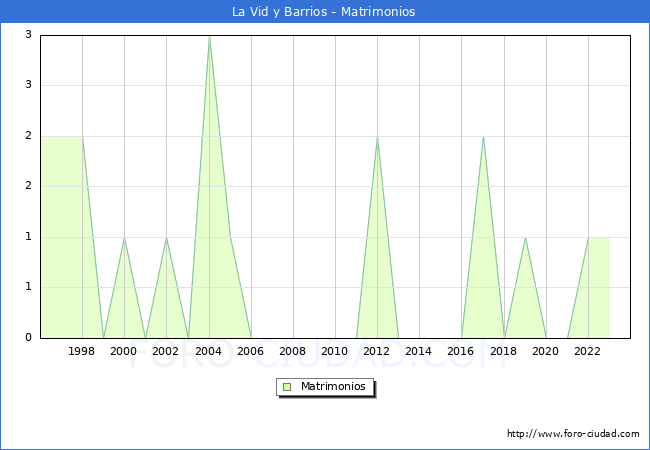
Task: Select the 1998 label on the x-axis
Action: (x=82, y=351)
